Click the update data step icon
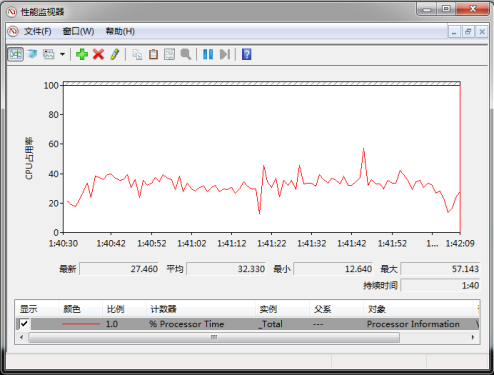Image resolution: width=494 pixels, height=375 pixels. pyautogui.click(x=225, y=54)
